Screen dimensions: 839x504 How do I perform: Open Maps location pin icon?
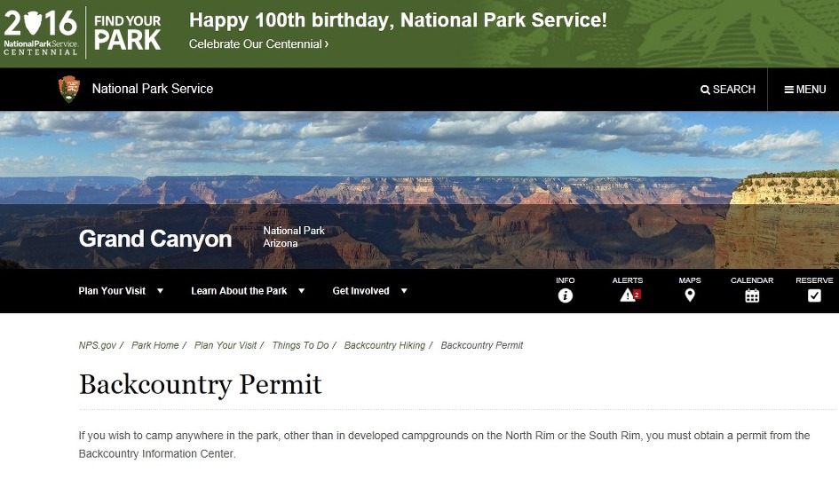pos(690,295)
